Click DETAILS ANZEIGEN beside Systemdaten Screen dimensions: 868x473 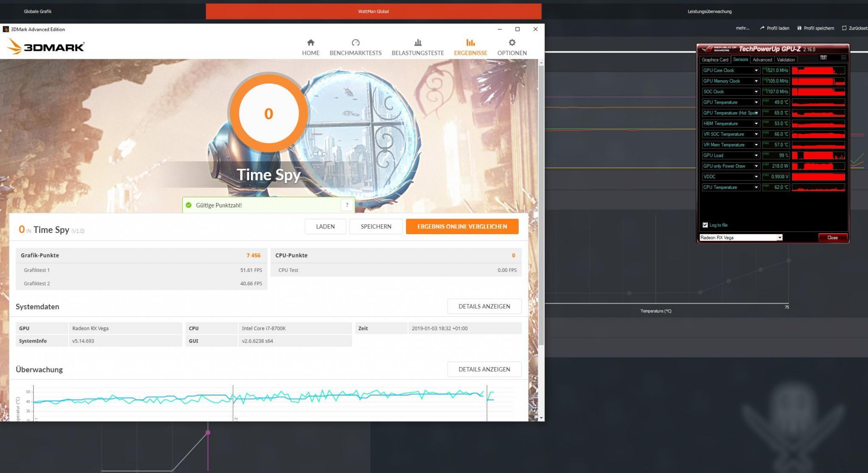(484, 306)
